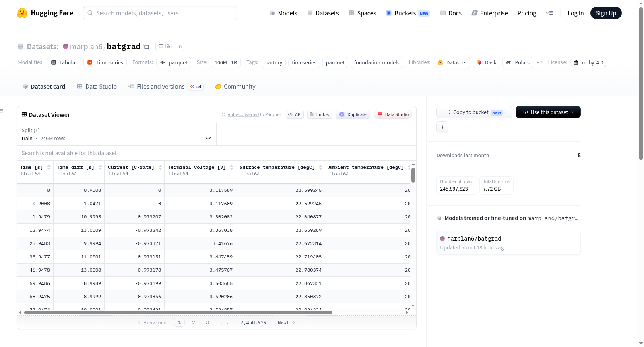The height and width of the screenshot is (347, 644).
Task: Click the page's main vertical scrollbar
Action: pyautogui.click(x=641, y=83)
